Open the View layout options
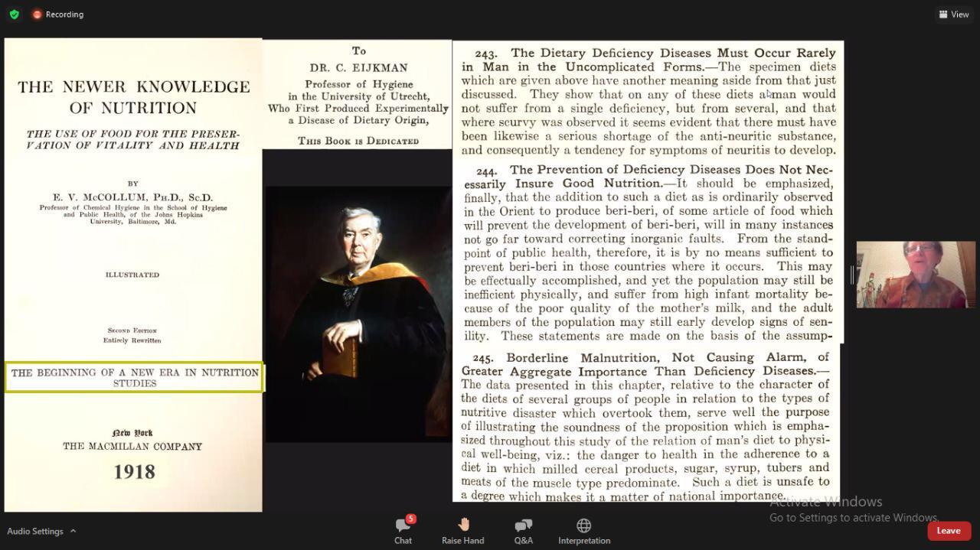The width and height of the screenshot is (980, 550). [953, 15]
